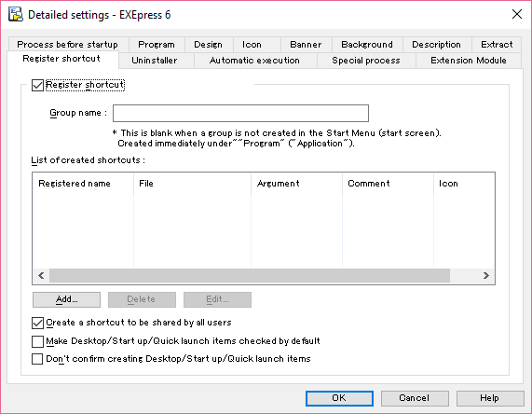Click the EXEpress app icon in title bar
Viewport: 532px width, 414px height.
click(16, 14)
